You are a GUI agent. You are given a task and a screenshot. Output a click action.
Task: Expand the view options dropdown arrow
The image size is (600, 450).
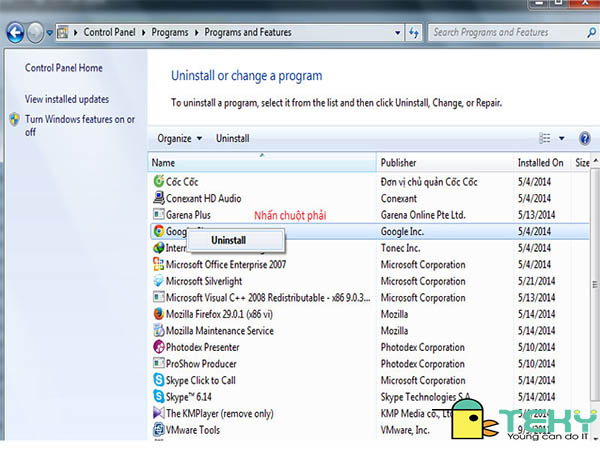coord(561,138)
